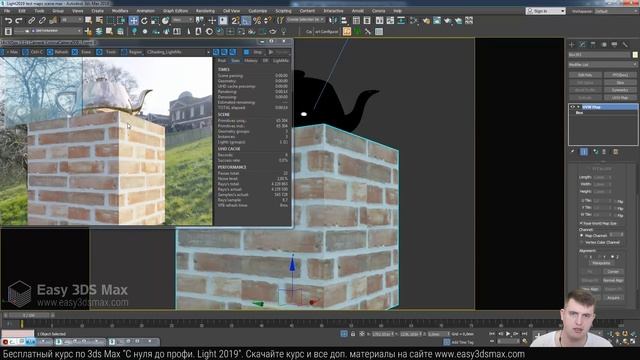Toggle the Real-World Map Size checkbox
This screenshot has height=360, width=640.
[x=581, y=224]
